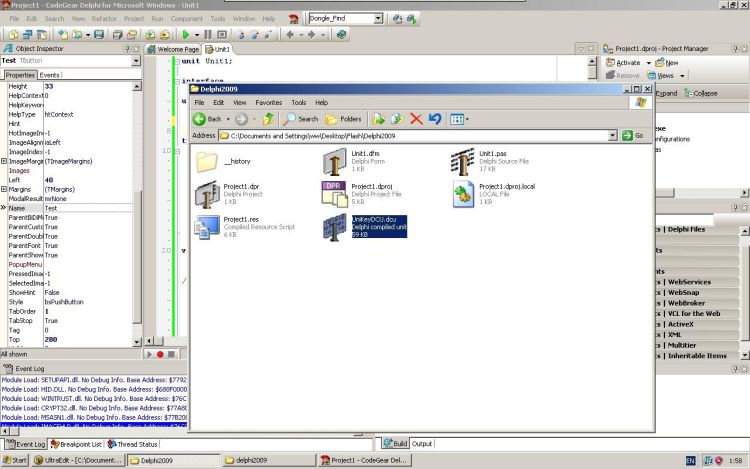Click macro record red button
Image resolution: width=750 pixels, height=469 pixels.
tap(160, 354)
